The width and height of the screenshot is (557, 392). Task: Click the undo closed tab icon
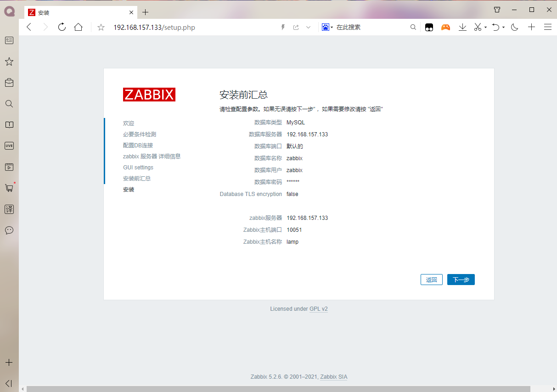(x=496, y=28)
